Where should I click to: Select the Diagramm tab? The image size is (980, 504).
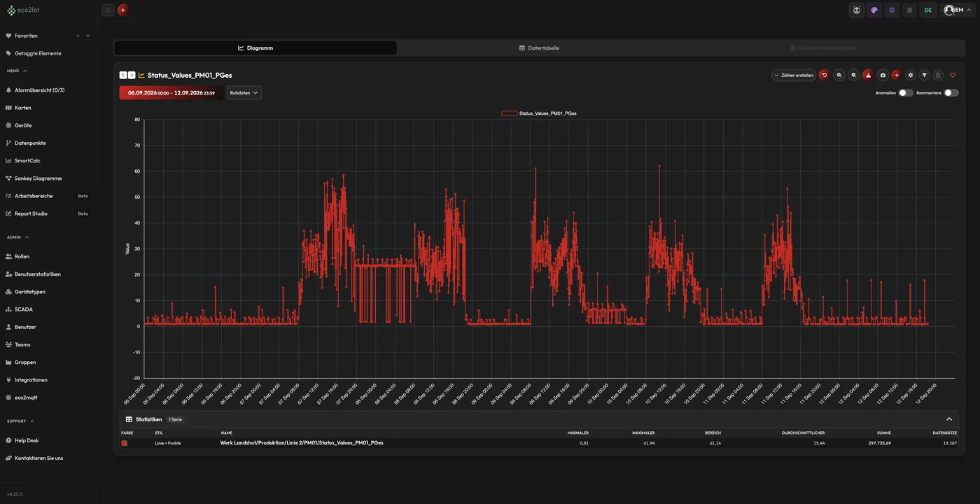tap(255, 48)
